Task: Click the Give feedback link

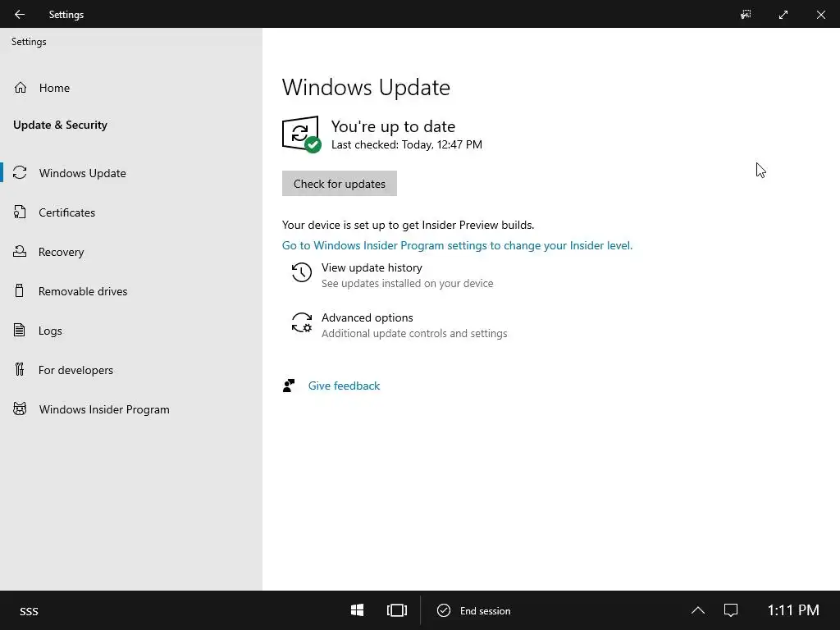Action: pos(344,386)
